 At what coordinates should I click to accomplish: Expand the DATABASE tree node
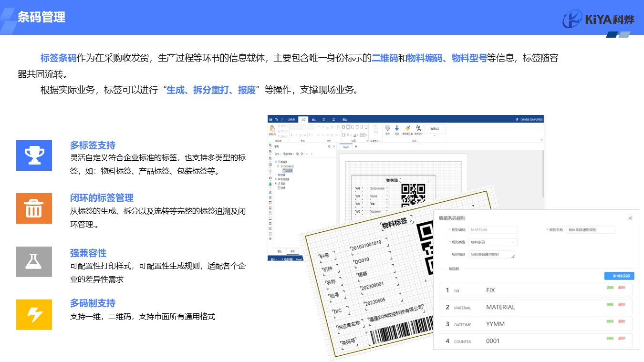tap(278, 166)
